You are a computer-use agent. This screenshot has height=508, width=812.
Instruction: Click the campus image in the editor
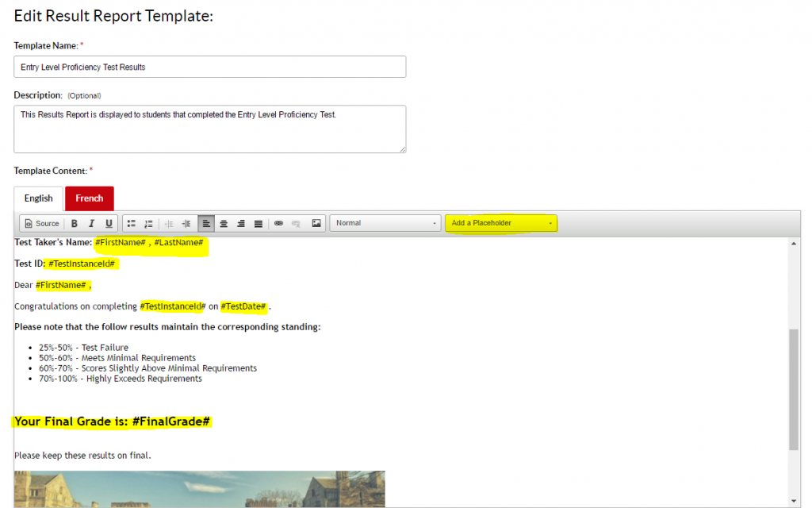[200, 489]
